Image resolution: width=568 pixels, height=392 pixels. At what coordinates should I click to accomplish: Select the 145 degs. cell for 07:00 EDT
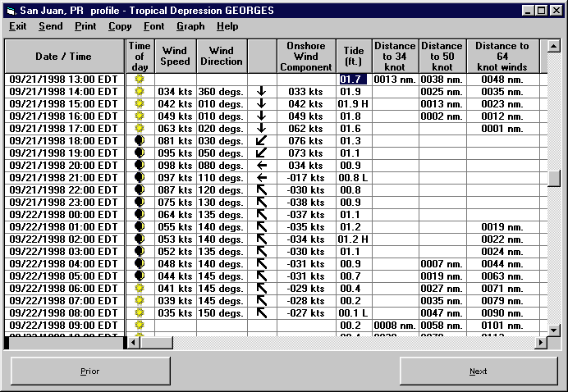pyautogui.click(x=222, y=301)
